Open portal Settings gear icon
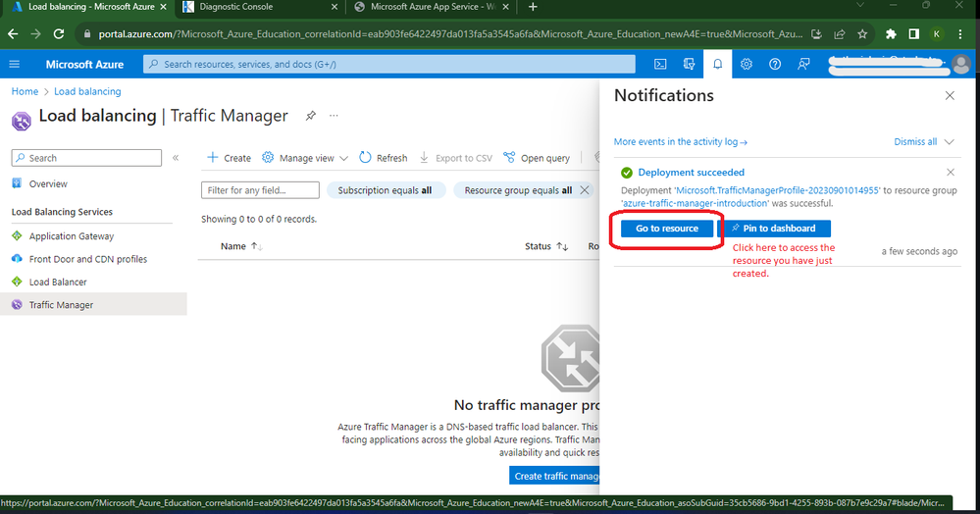980x514 pixels. (747, 65)
